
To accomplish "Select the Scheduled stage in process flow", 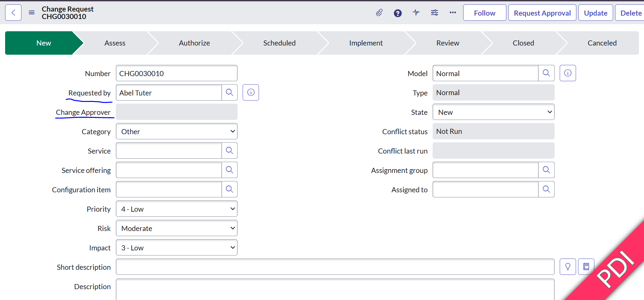I will [x=279, y=43].
